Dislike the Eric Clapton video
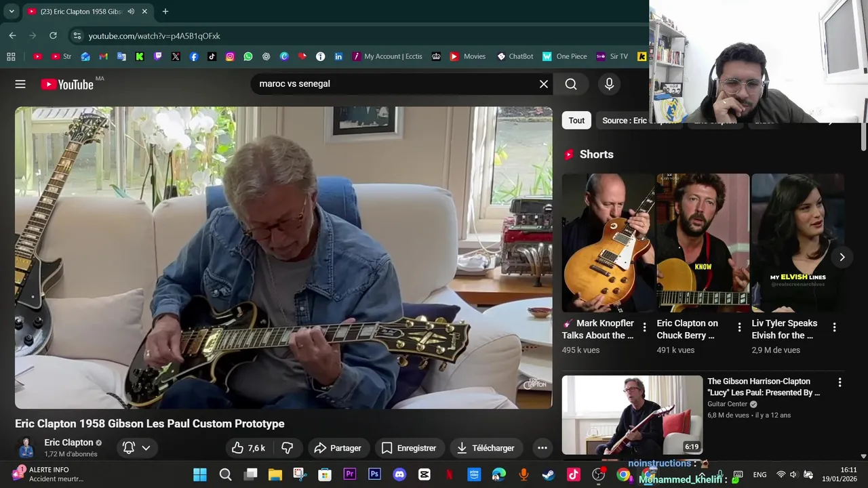The width and height of the screenshot is (868, 488). coord(287,448)
